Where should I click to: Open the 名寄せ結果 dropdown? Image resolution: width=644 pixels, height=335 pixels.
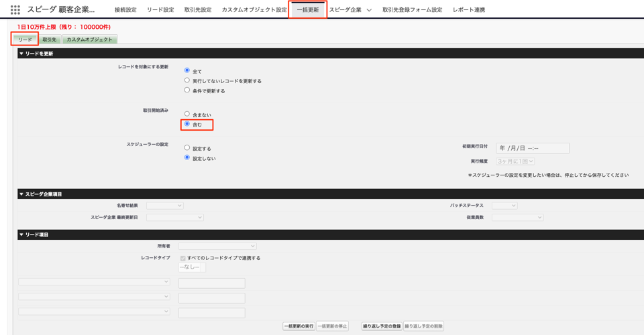(x=165, y=206)
